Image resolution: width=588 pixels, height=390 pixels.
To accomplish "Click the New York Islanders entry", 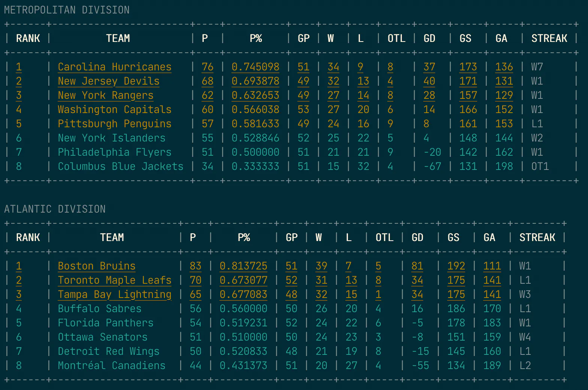I will click(111, 138).
